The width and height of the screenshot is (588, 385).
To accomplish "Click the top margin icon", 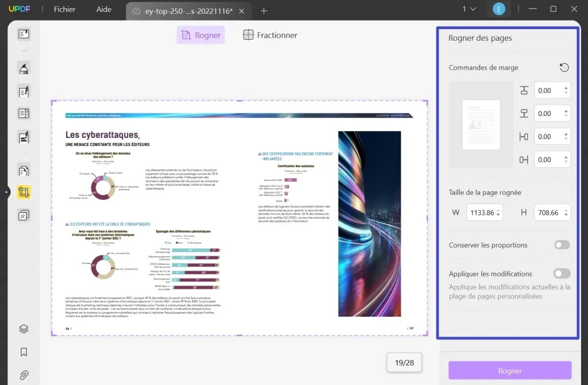I will 524,90.
